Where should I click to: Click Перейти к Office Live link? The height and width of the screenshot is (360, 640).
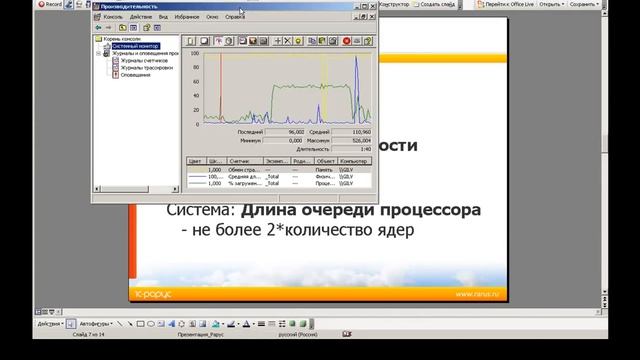506,4
